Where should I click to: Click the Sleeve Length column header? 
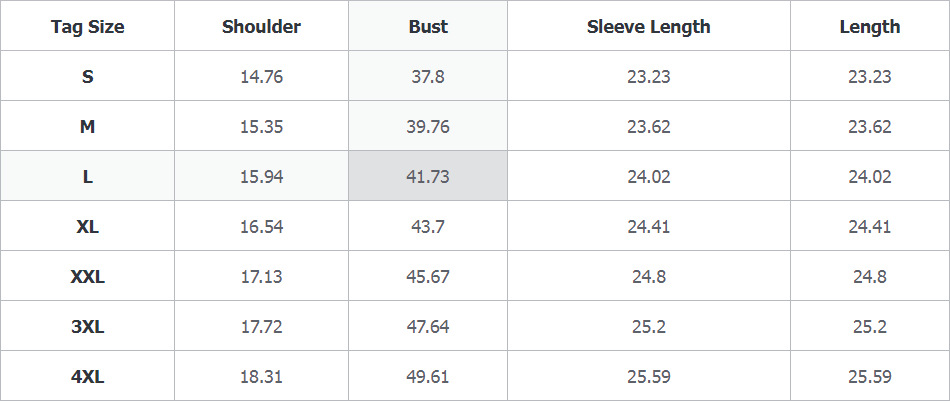[x=648, y=27]
